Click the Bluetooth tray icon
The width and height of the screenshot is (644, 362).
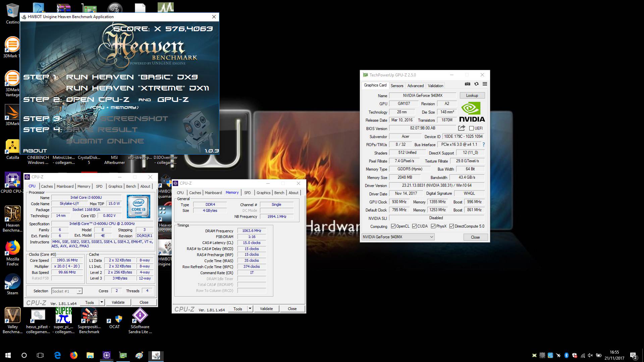coord(567,355)
